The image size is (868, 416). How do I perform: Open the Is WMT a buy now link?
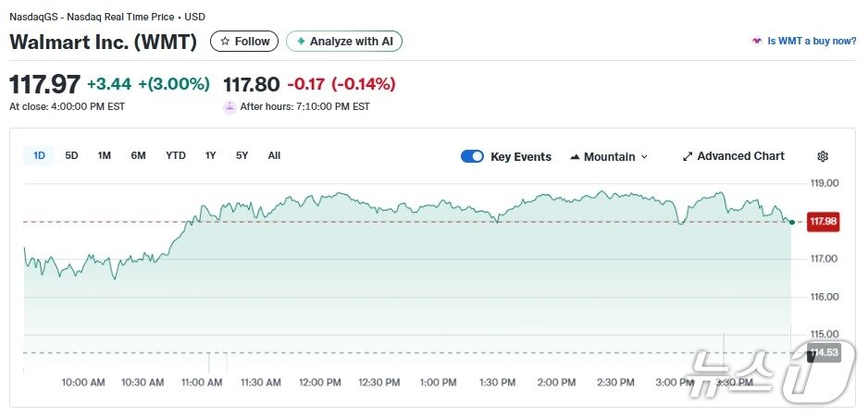(x=812, y=42)
